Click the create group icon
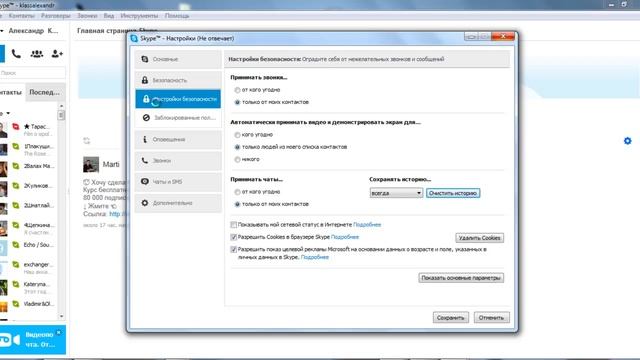640x360 pixels. click(x=37, y=53)
